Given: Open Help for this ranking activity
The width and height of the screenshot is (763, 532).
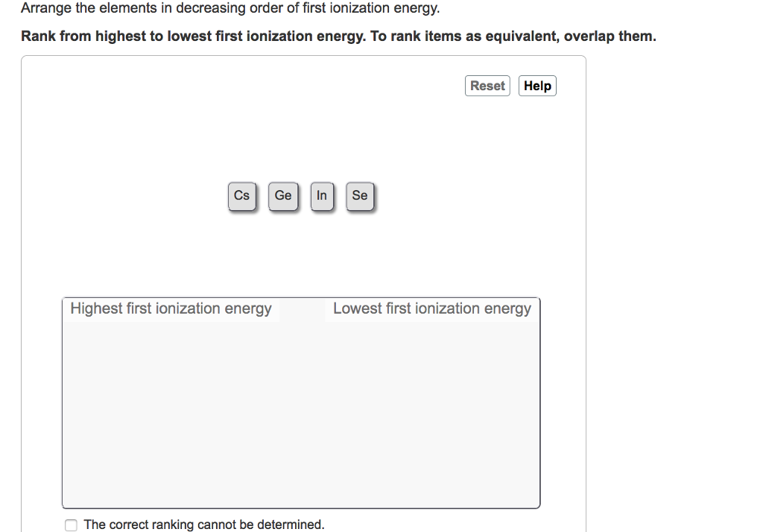Looking at the screenshot, I should [537, 85].
